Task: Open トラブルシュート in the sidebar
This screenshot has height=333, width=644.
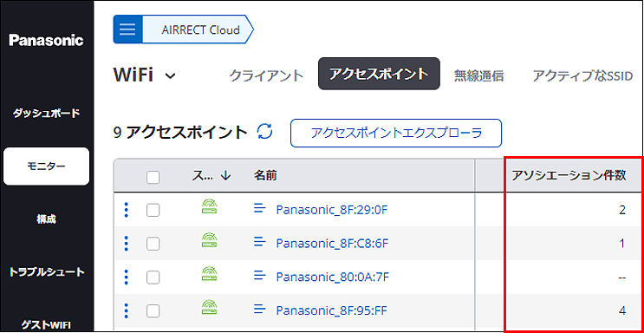Action: click(x=46, y=272)
